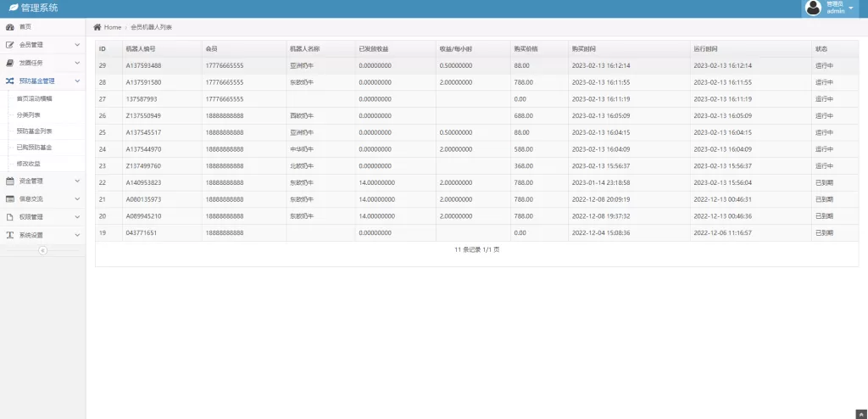Click the house icon in the breadcrumb

pos(97,27)
